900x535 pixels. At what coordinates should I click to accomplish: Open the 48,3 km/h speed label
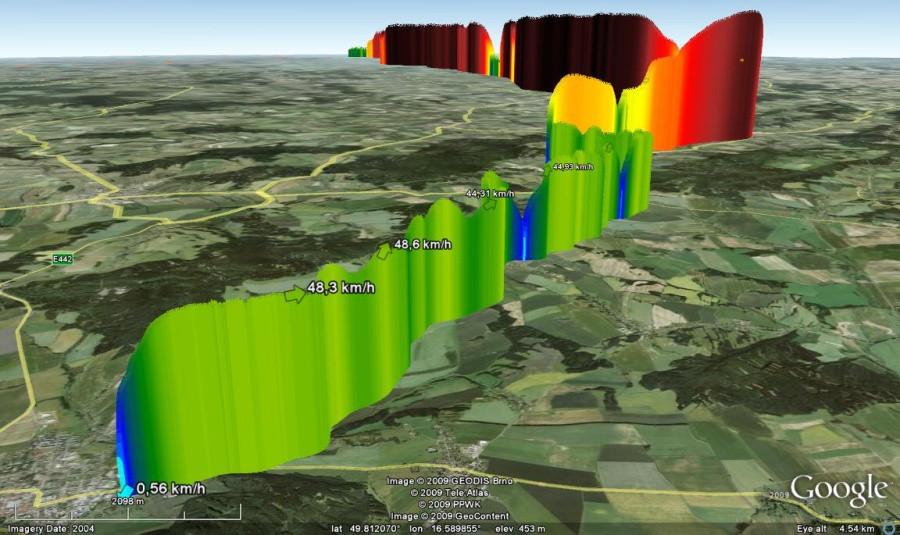click(341, 287)
